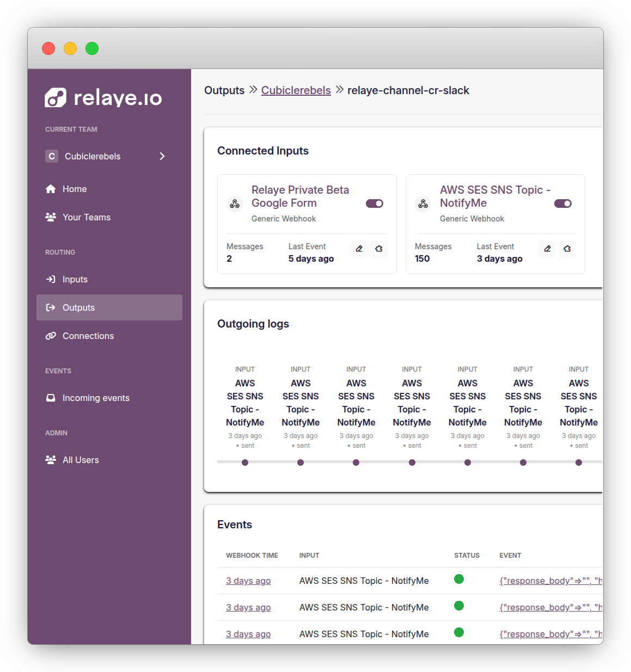
Task: Click the All Users people icon under Admin
Action: coord(51,460)
